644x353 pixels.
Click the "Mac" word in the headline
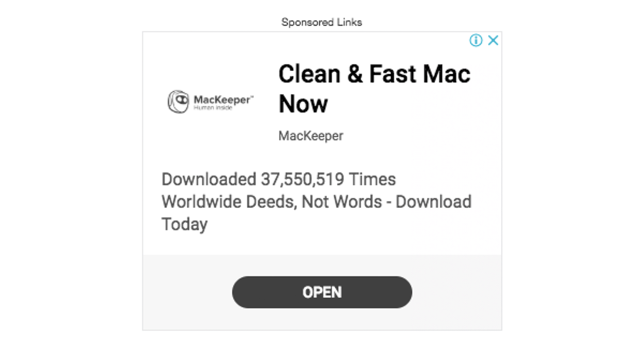(446, 74)
